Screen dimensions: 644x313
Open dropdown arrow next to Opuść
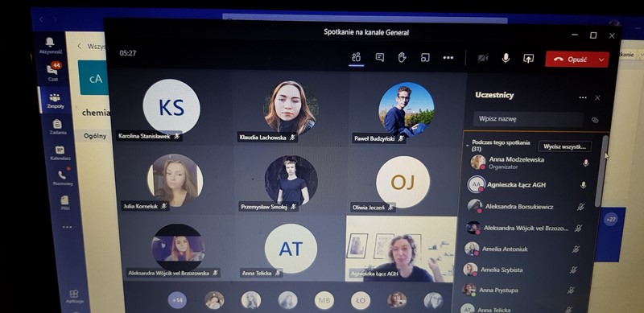coord(601,60)
